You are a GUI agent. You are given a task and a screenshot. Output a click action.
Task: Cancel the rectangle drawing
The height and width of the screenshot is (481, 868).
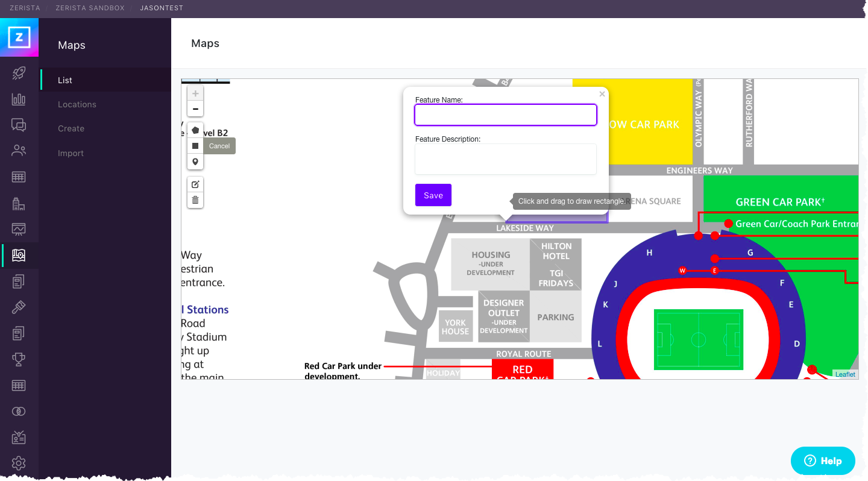219,146
